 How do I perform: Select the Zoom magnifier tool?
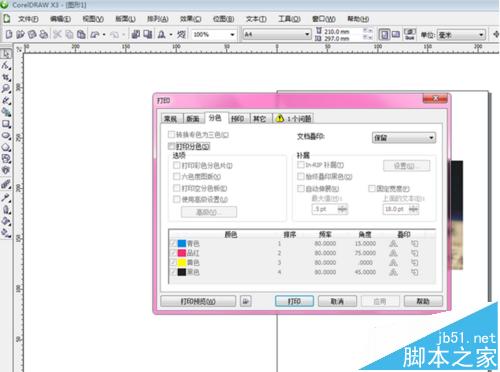[6, 89]
